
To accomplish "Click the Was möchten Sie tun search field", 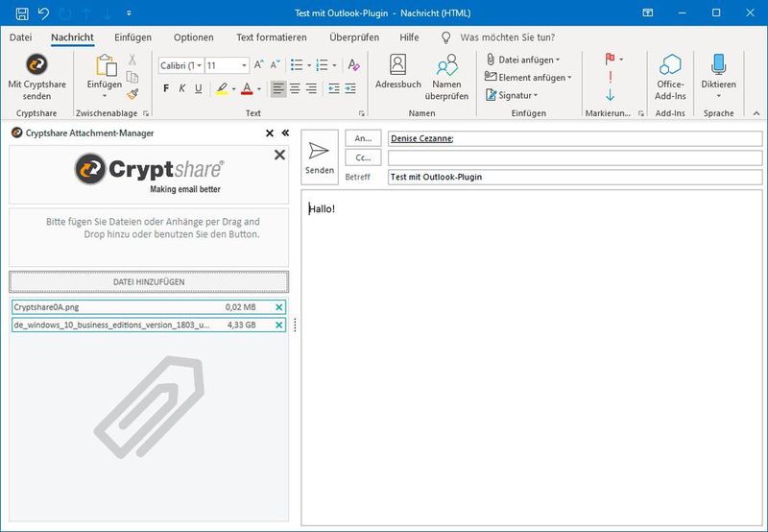I will [x=508, y=37].
